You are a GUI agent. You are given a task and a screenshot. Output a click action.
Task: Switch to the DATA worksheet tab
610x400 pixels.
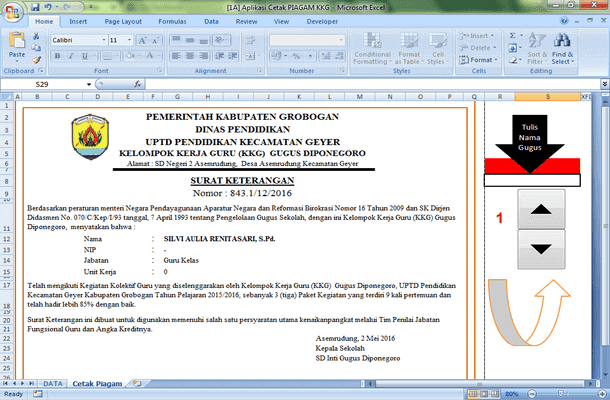(x=53, y=384)
